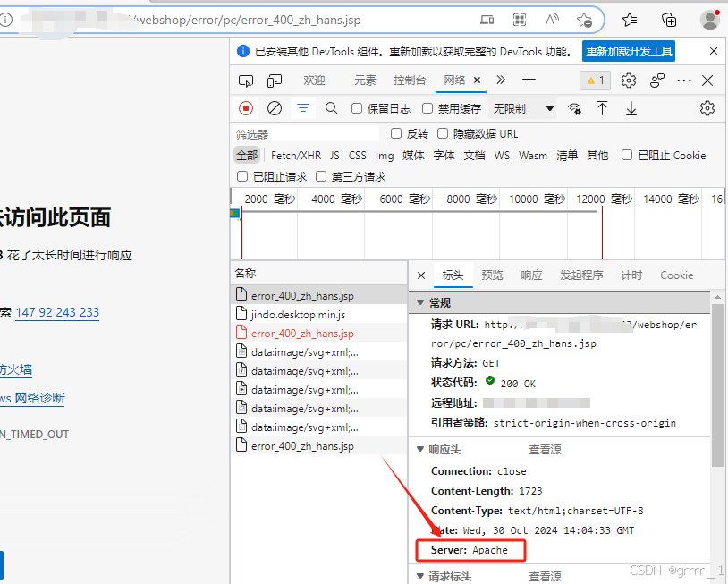
Task: Close the 网络 tab with its X
Action: (x=477, y=80)
